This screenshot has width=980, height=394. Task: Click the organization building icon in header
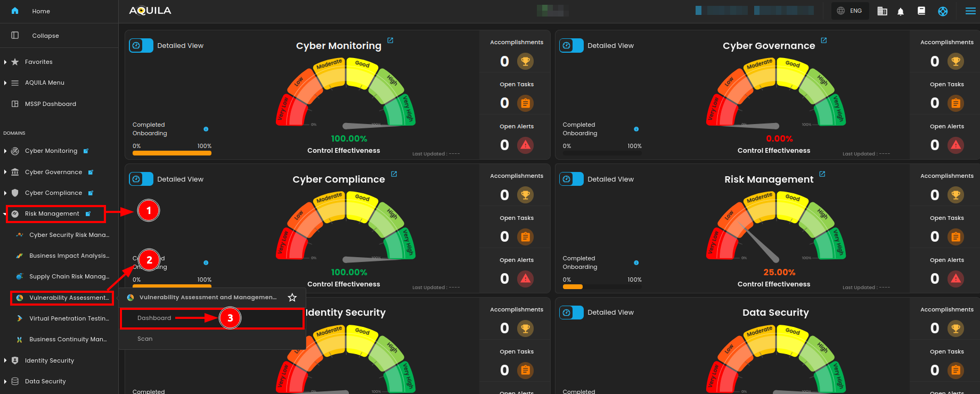click(x=882, y=11)
